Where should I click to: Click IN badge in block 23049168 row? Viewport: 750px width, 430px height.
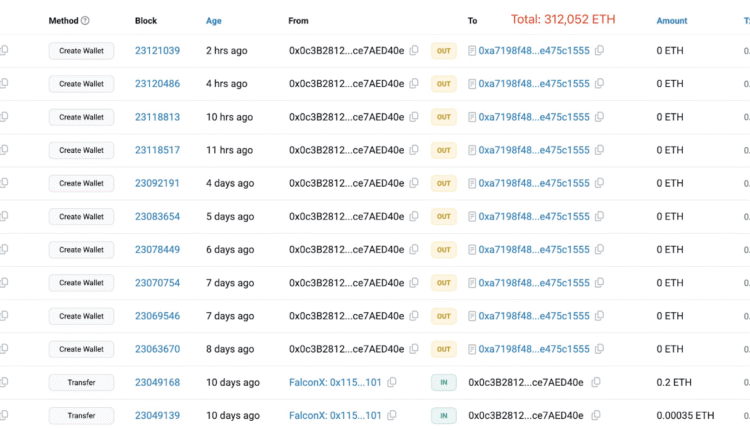tap(443, 382)
